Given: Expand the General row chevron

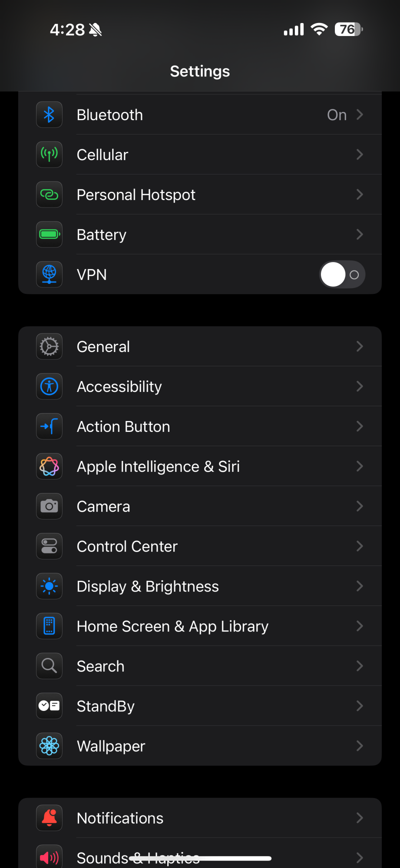Looking at the screenshot, I should 360,346.
